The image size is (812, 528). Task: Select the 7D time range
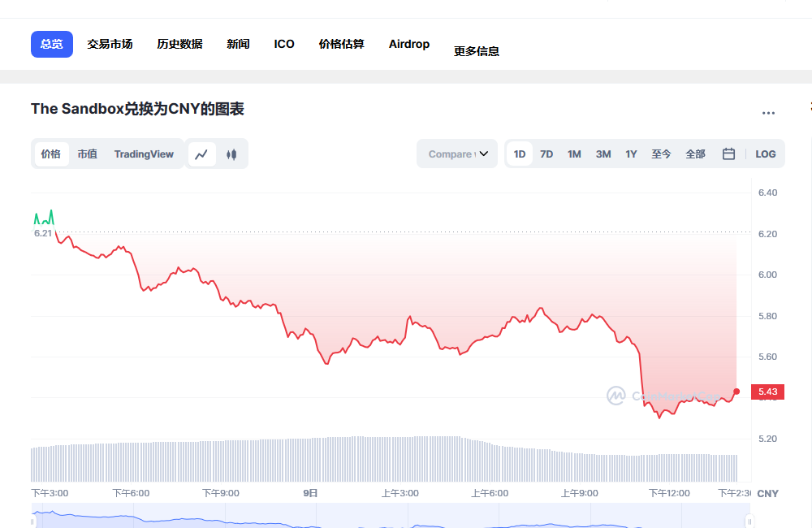pos(546,154)
